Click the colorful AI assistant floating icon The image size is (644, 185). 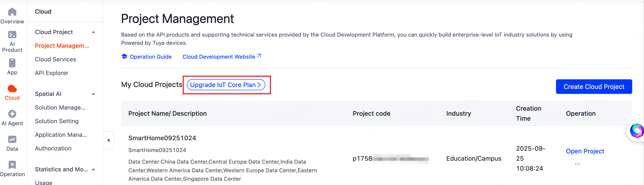coord(636,131)
